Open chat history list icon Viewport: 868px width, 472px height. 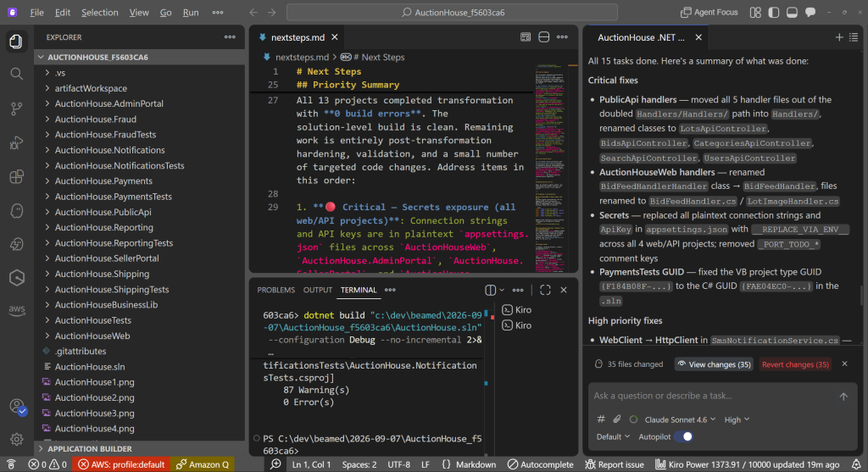point(854,37)
